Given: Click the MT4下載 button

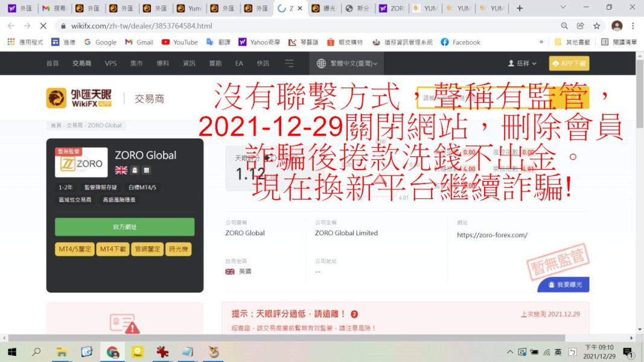Looking at the screenshot, I should click(113, 249).
